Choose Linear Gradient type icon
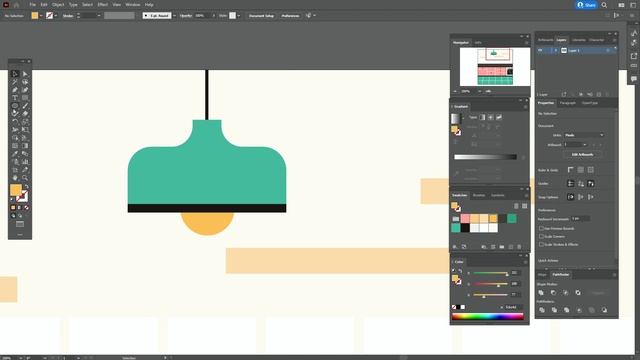The image size is (640, 360). [x=482, y=117]
